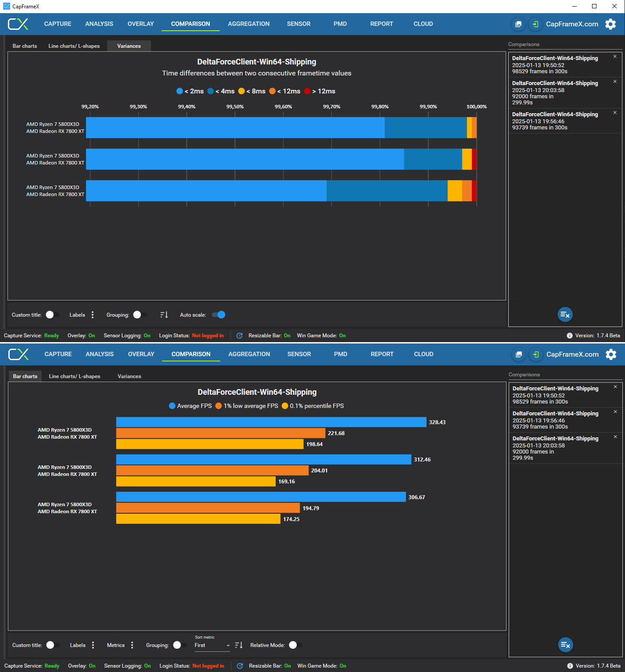625x672 pixels.
Task: Select Line charts/ L-shapes subtab in top window
Action: pyautogui.click(x=74, y=46)
